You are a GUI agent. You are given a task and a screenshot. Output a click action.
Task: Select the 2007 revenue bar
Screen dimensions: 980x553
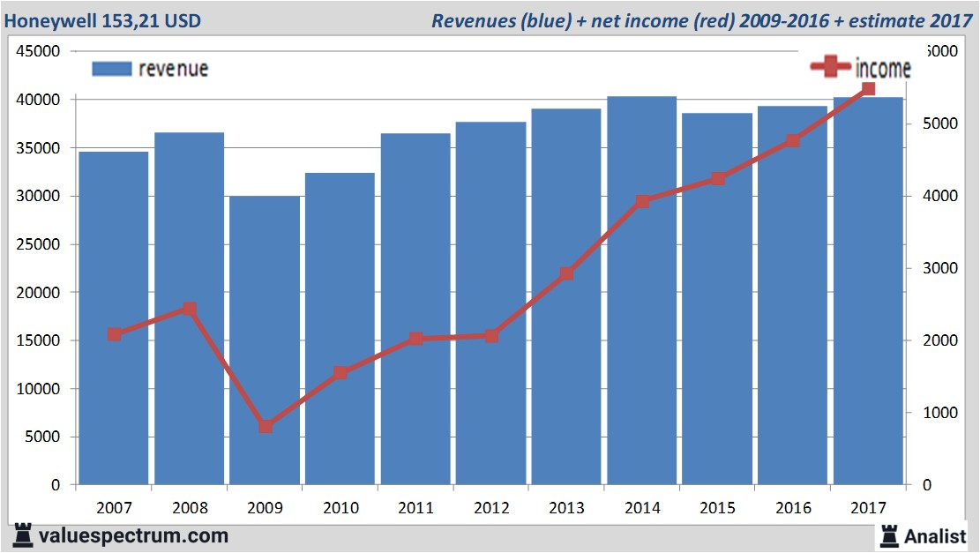[x=114, y=318]
